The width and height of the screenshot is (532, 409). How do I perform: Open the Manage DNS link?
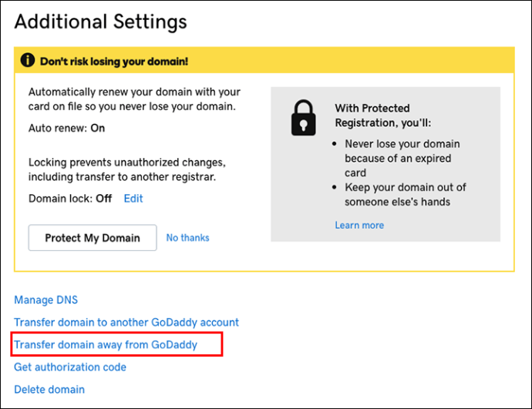pos(45,300)
